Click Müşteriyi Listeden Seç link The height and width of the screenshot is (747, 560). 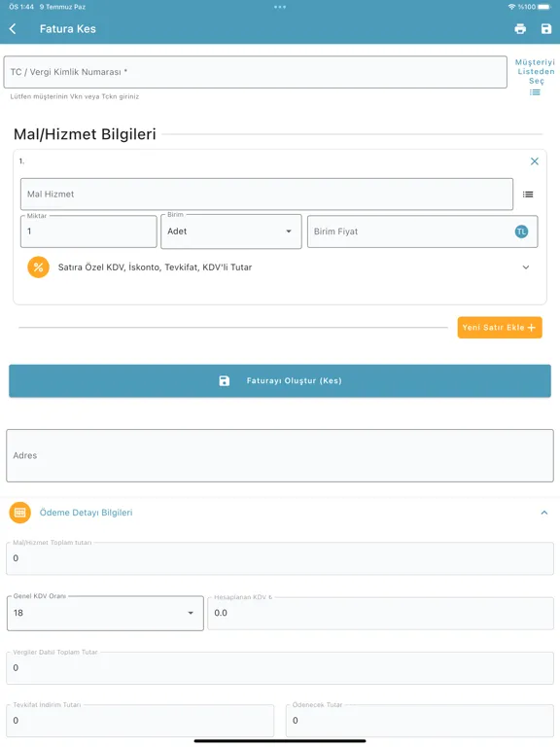click(x=535, y=72)
